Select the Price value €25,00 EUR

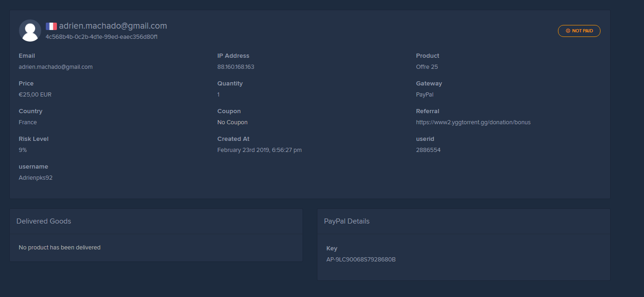(35, 95)
